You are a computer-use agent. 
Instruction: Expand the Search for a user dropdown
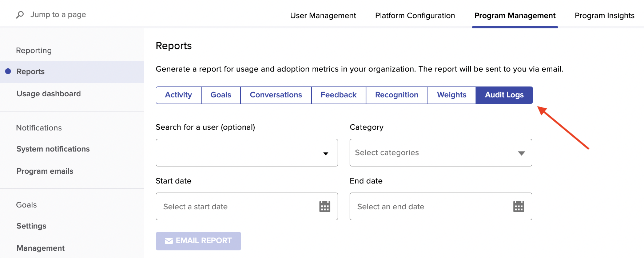(247, 153)
